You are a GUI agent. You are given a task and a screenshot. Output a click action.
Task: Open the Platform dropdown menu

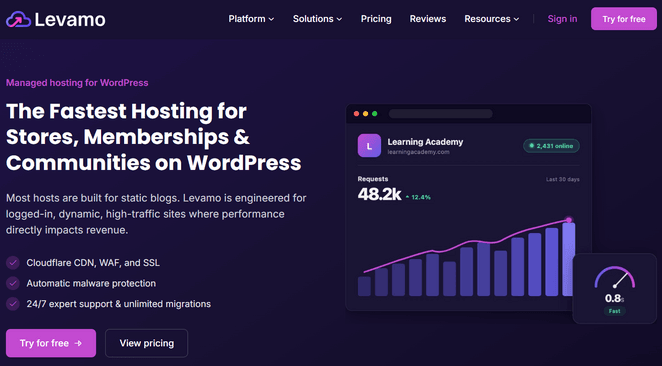(251, 19)
